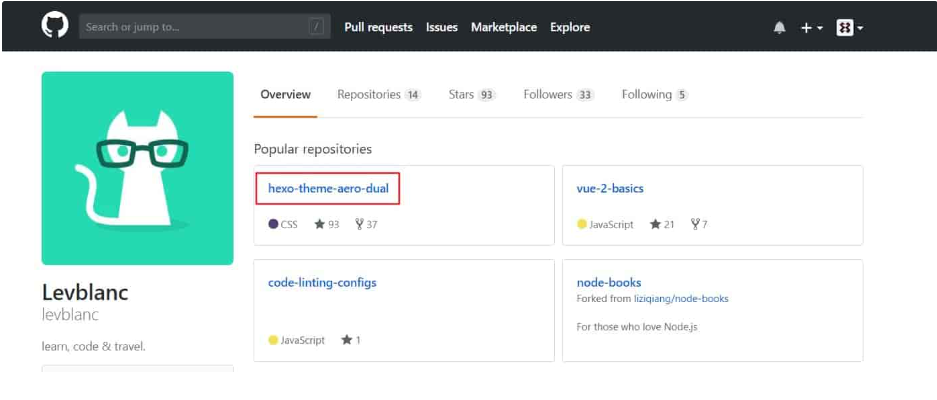The width and height of the screenshot is (937, 400).
Task: Click the slash shortcut key icon in search
Action: point(316,27)
